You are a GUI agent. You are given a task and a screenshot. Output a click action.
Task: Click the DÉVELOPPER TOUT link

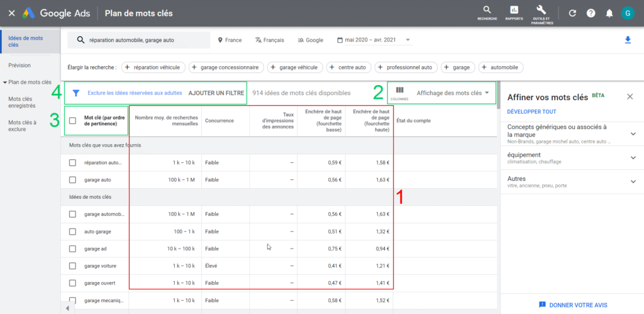pyautogui.click(x=531, y=111)
